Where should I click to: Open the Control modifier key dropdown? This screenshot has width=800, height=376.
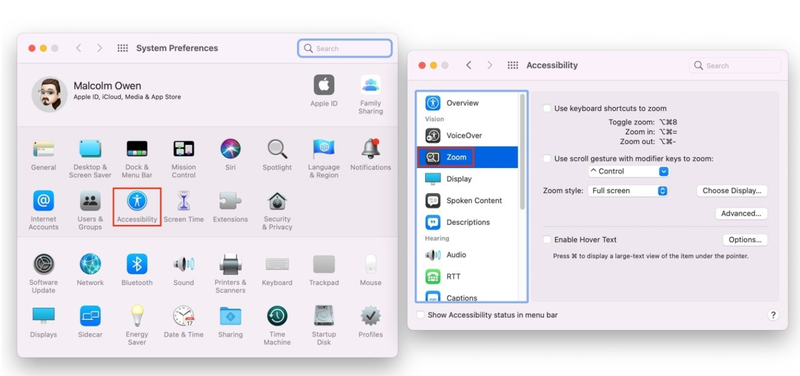click(629, 171)
